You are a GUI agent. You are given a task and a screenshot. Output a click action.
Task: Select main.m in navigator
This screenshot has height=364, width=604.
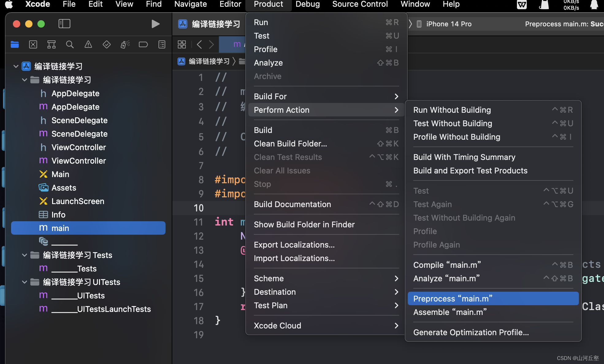tap(88, 228)
